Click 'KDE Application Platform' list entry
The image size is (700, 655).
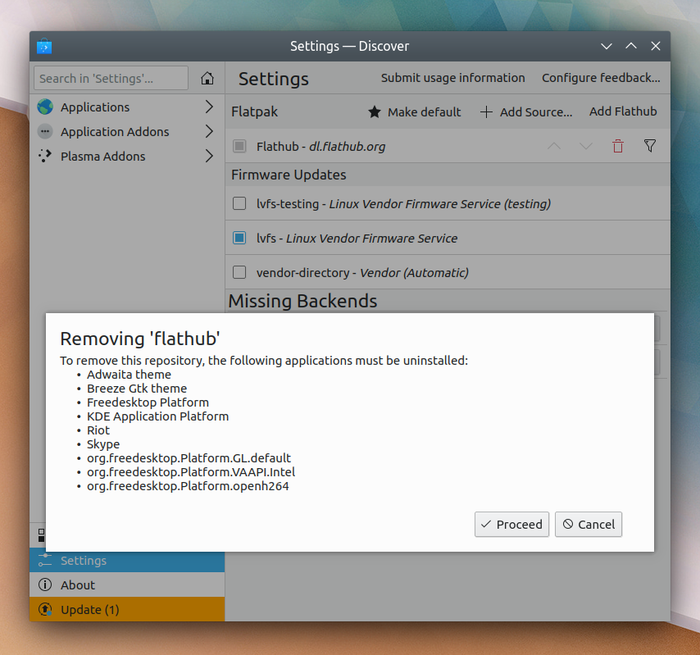(158, 417)
